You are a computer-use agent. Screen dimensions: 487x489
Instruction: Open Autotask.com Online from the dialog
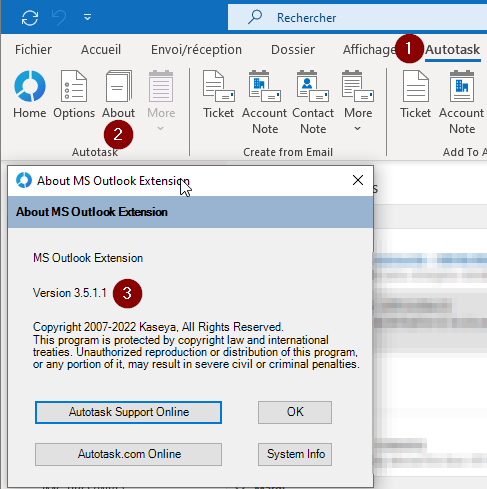click(x=128, y=454)
